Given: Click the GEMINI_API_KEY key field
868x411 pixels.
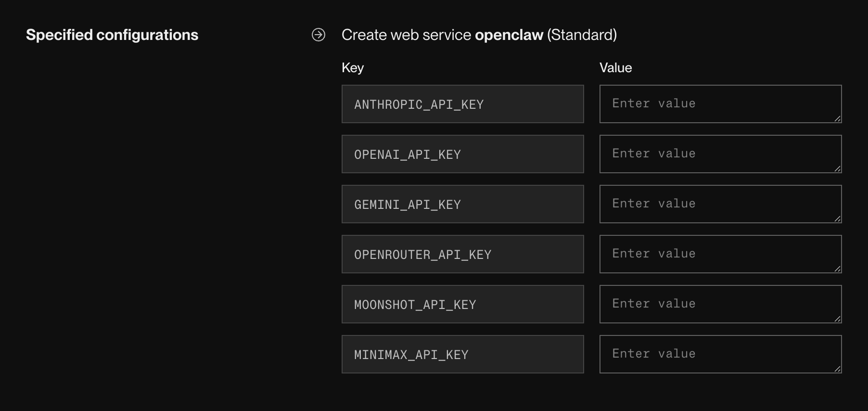Looking at the screenshot, I should 462,204.
